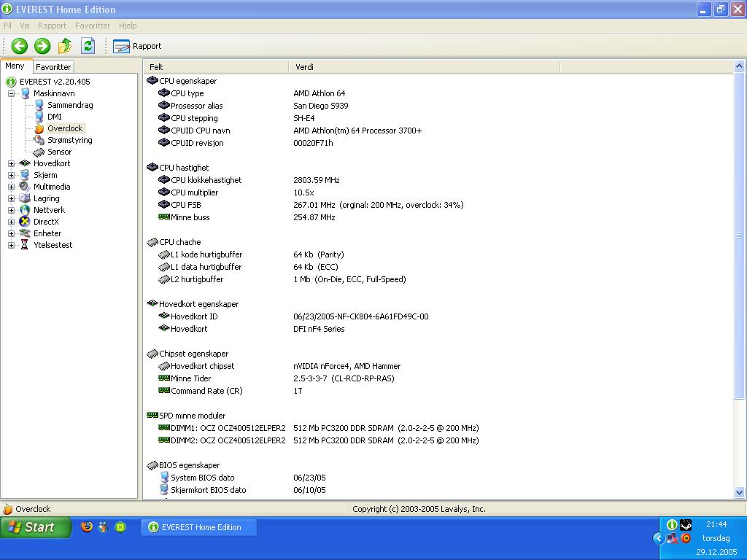Click the Minne buss memory icon
Viewport: 747px width, 560px height.
164,217
